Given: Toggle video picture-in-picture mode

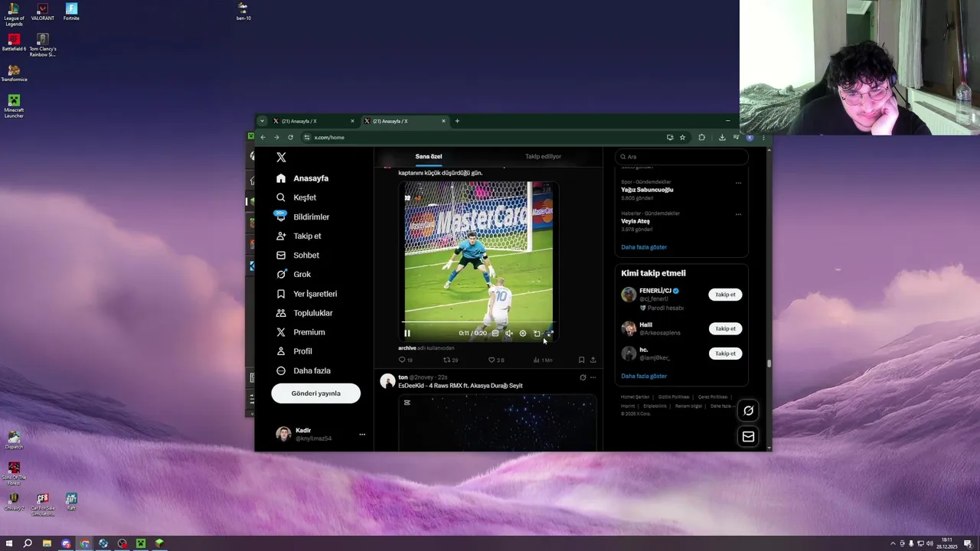Looking at the screenshot, I should (x=537, y=333).
